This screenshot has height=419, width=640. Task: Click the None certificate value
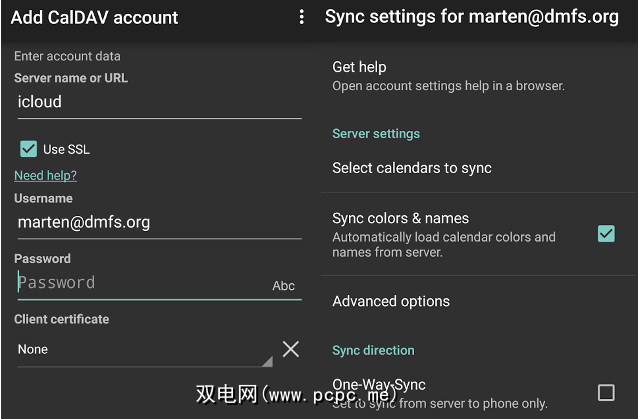[33, 350]
